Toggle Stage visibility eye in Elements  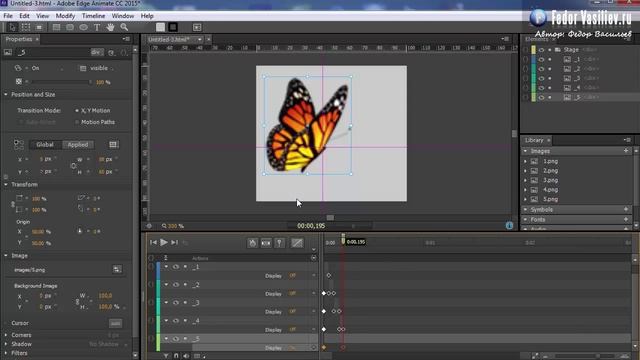541,50
